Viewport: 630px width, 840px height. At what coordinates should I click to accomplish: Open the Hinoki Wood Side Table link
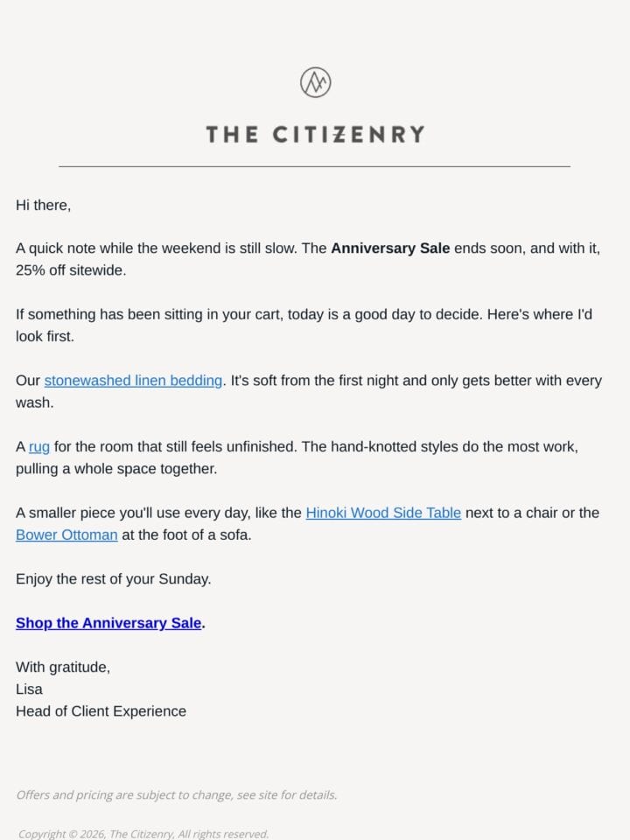tap(383, 513)
